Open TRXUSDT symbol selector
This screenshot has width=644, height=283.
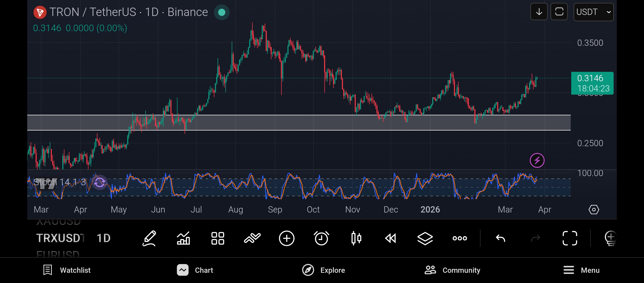point(60,238)
